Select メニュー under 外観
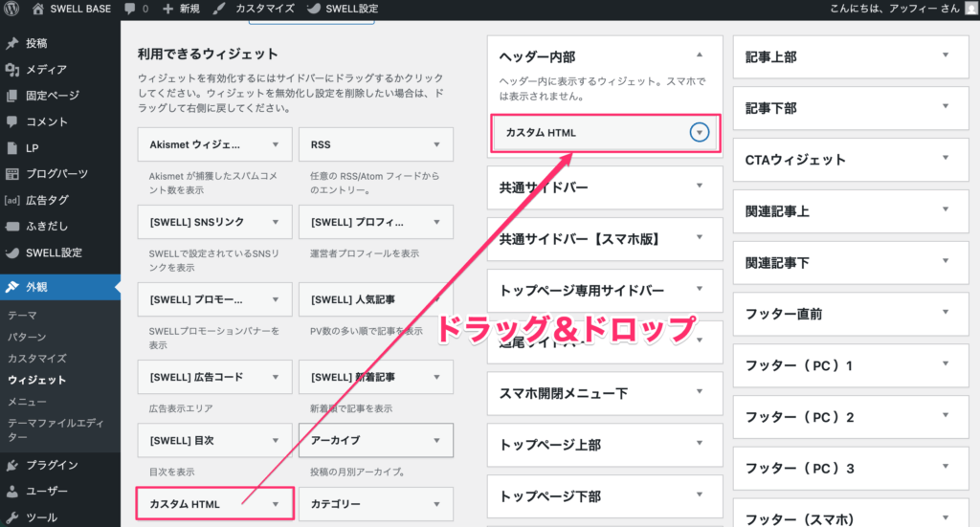 coord(27,402)
